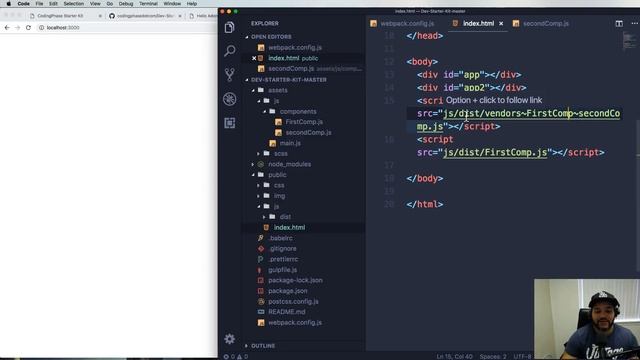Click the Ln 15, Col 40 status entry
Image resolution: width=640 pixels, height=360 pixels.
(x=454, y=356)
